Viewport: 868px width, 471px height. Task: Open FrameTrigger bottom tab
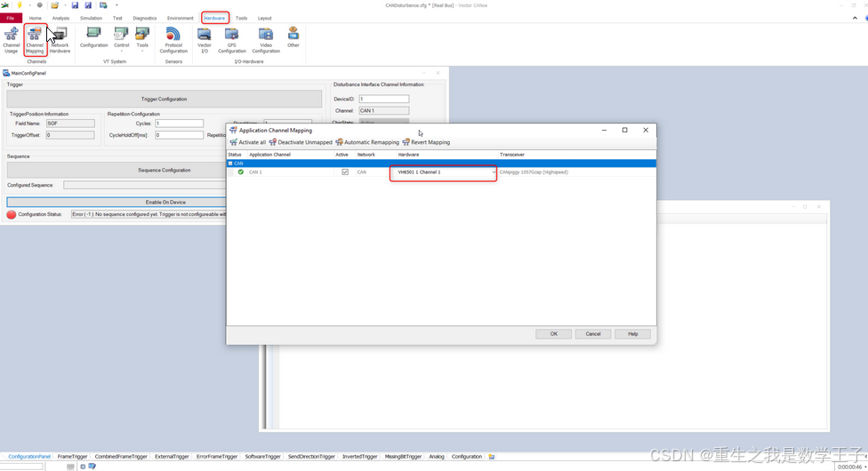[x=72, y=457]
